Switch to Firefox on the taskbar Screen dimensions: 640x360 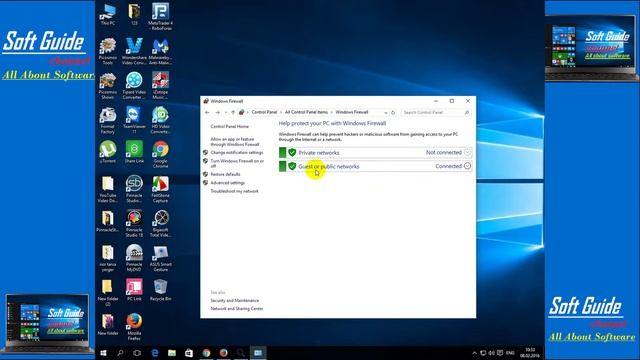(224, 353)
